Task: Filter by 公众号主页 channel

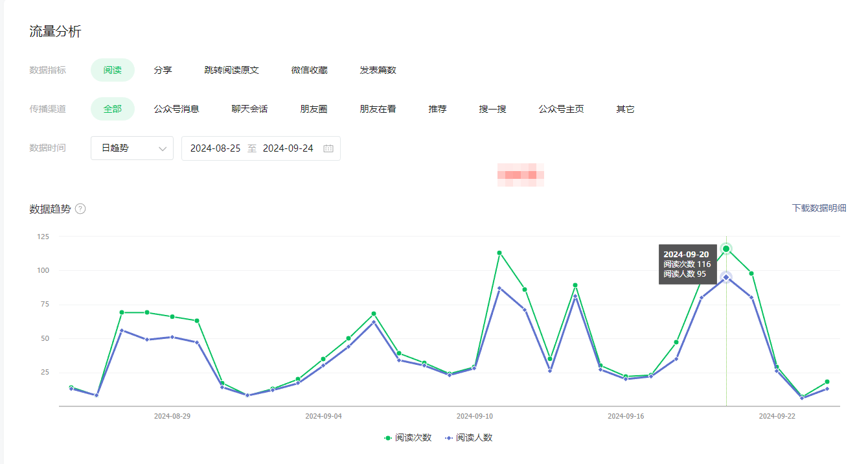Action: click(x=561, y=109)
